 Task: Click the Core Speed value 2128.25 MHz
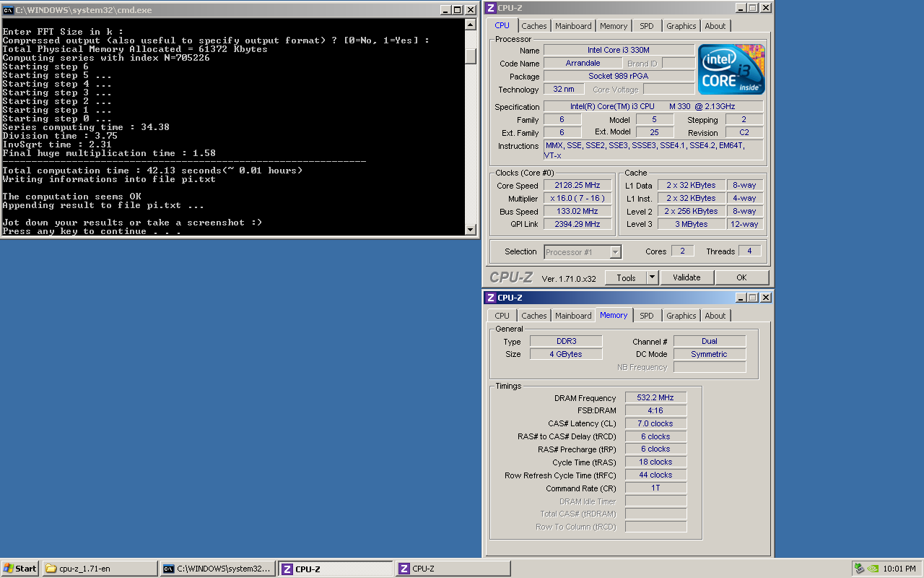[x=577, y=186]
